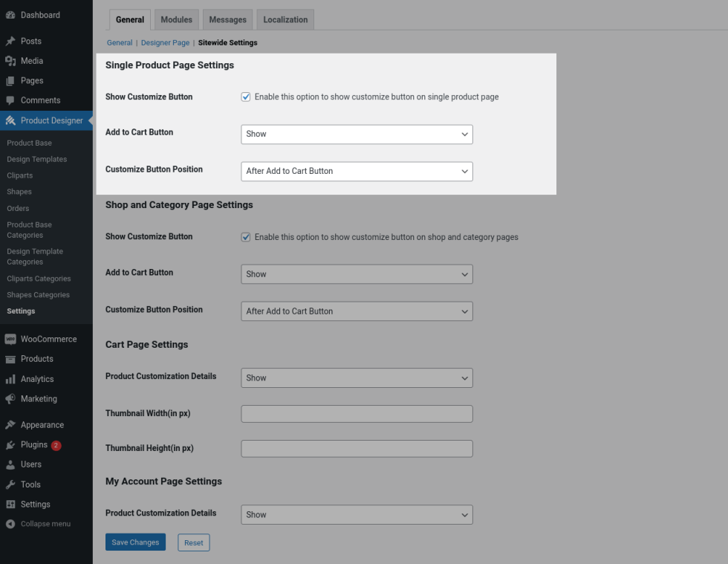Viewport: 728px width, 564px height.
Task: Open the Localization tab
Action: (x=285, y=20)
